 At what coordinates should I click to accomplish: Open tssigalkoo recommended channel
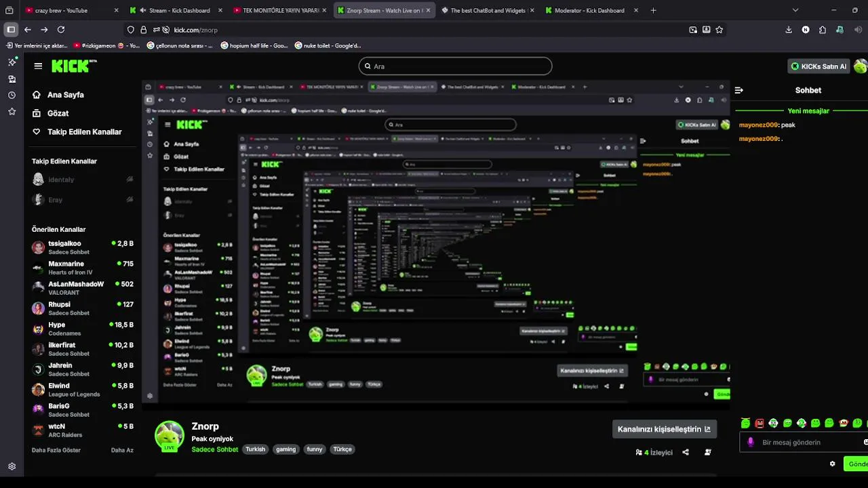pos(83,247)
